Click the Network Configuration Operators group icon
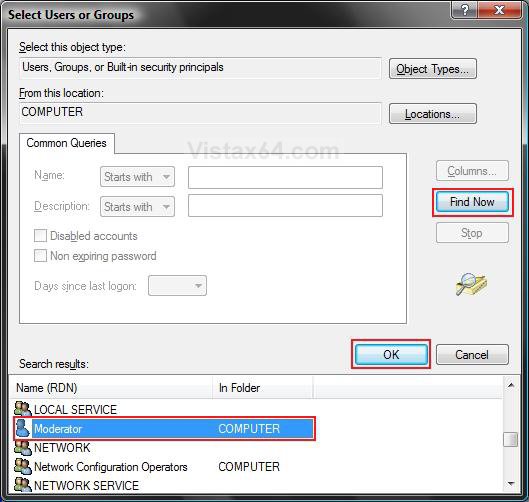529x502 pixels. (x=23, y=466)
